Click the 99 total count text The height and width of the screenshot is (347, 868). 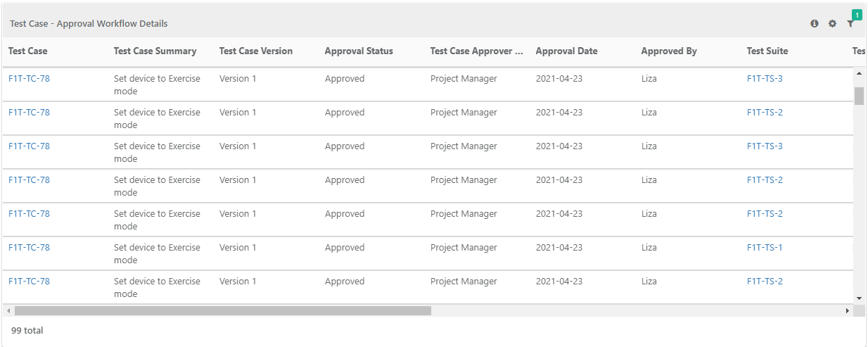pyautogui.click(x=27, y=330)
